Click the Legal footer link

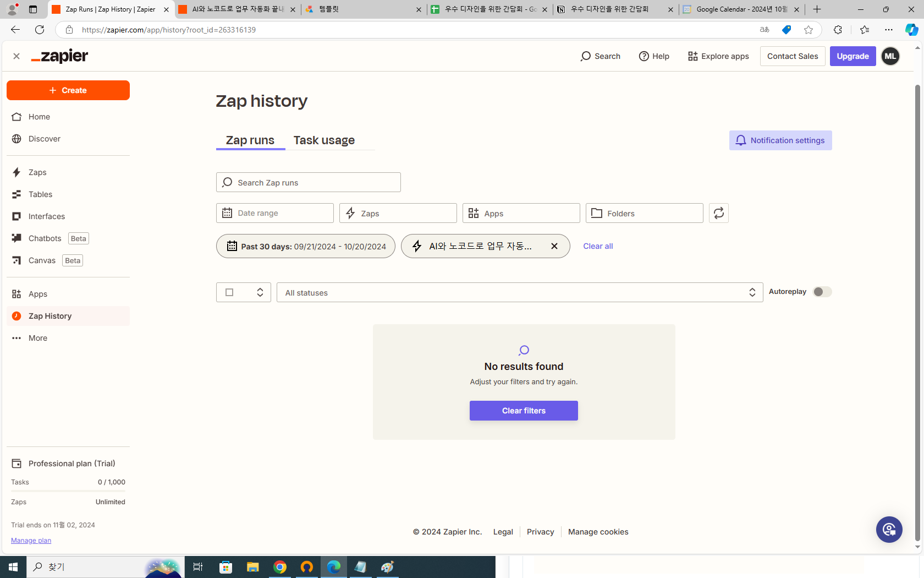[x=503, y=532]
